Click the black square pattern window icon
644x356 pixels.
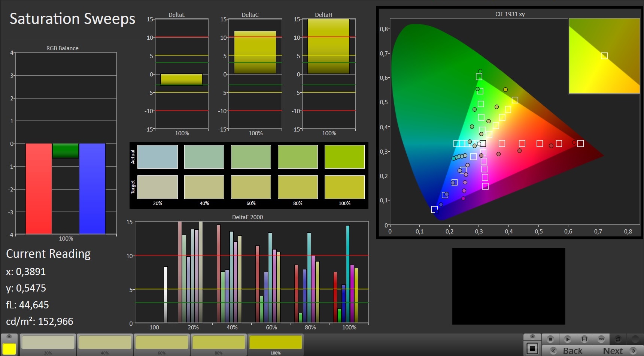click(x=532, y=349)
